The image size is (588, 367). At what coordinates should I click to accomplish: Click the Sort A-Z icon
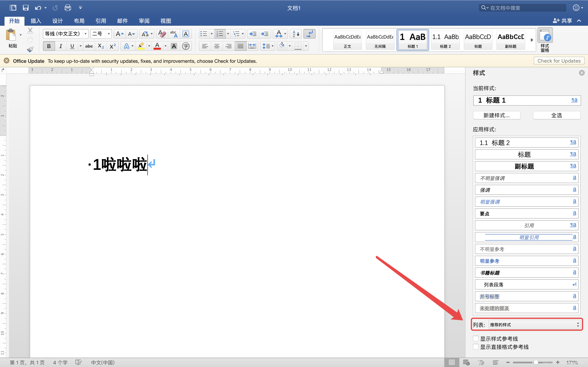pyautogui.click(x=296, y=34)
